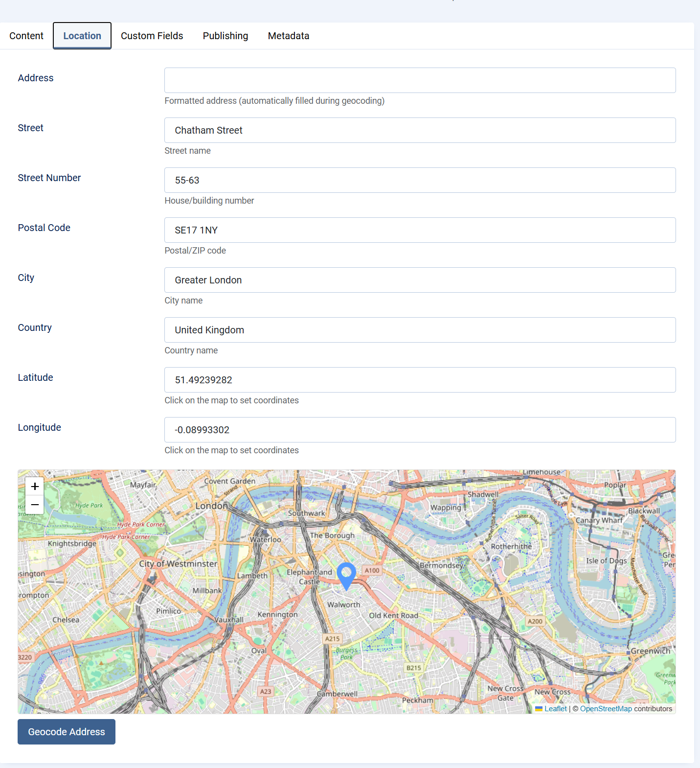Select the Location tab

pyautogui.click(x=82, y=36)
